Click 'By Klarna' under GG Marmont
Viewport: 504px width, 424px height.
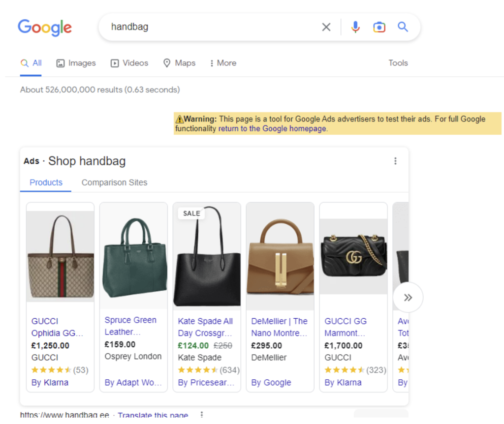343,382
